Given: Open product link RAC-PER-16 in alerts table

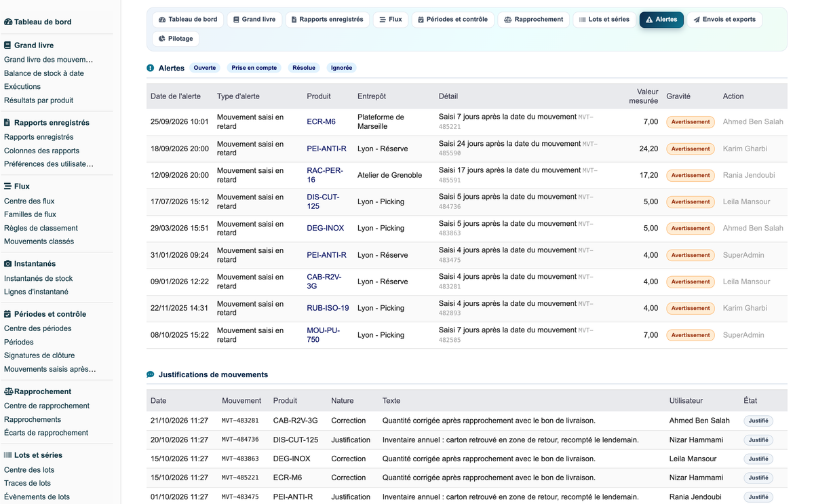Looking at the screenshot, I should point(325,175).
